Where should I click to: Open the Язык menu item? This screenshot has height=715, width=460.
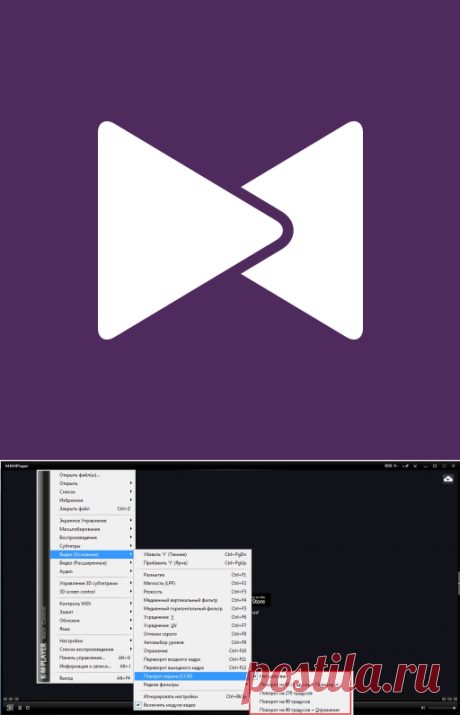point(93,629)
